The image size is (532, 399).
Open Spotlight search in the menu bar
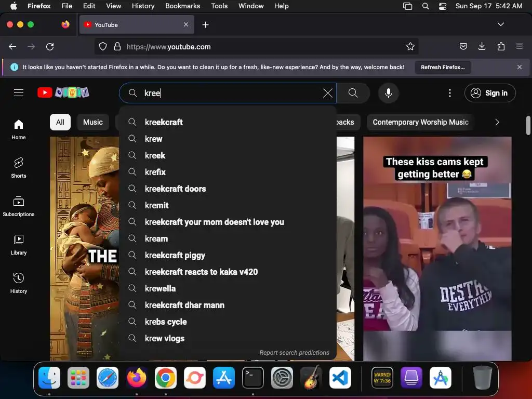pos(425,6)
